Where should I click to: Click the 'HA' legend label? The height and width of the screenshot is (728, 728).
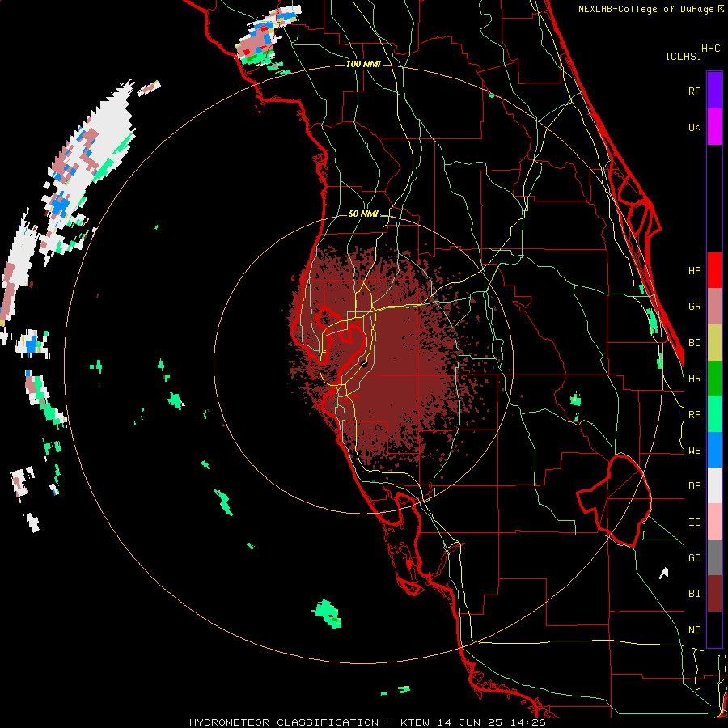pos(694,270)
